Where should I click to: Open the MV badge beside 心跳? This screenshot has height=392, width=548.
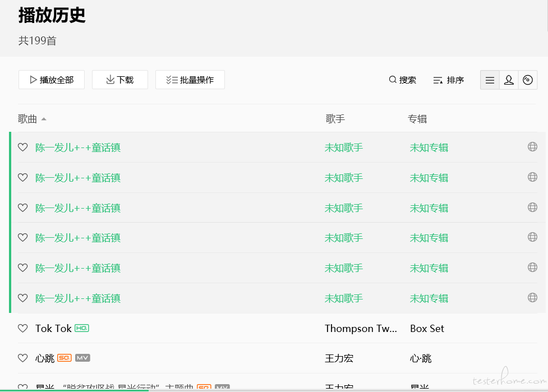tap(82, 358)
